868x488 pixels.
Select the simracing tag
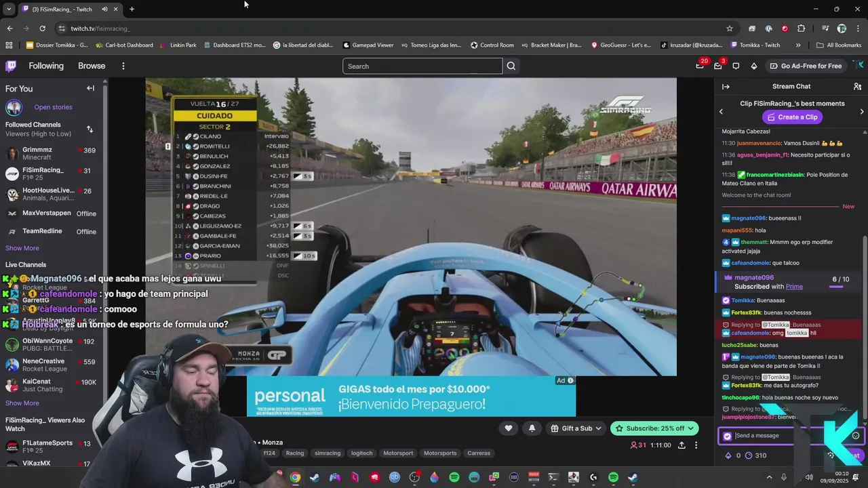click(x=328, y=453)
